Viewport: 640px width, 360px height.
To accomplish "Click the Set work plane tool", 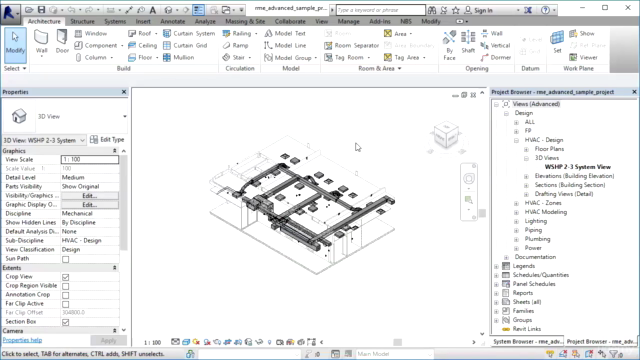I will coord(557,42).
